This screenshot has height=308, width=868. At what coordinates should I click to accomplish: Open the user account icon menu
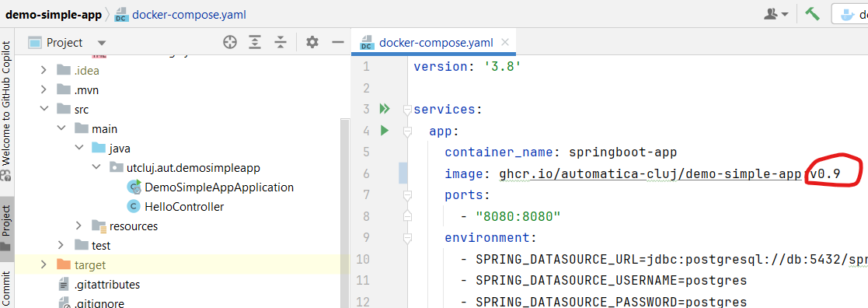776,14
